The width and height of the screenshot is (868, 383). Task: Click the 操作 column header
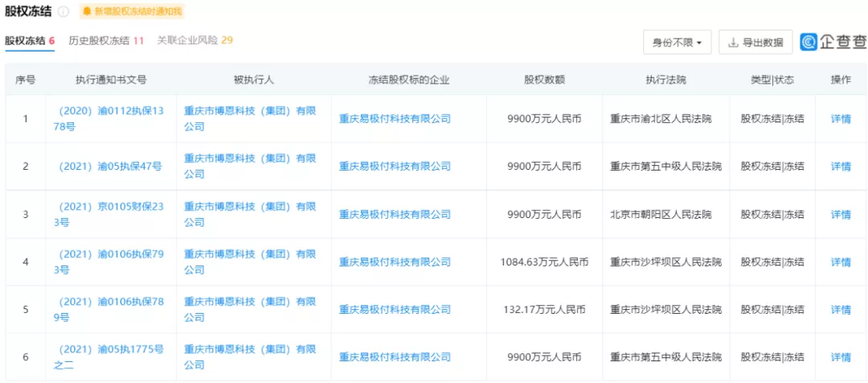pyautogui.click(x=841, y=80)
